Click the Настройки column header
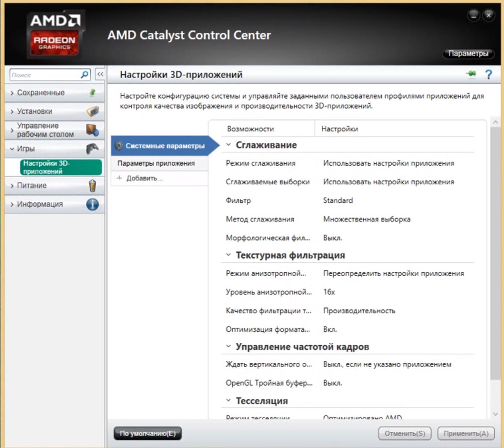This screenshot has width=504, height=448. [340, 129]
